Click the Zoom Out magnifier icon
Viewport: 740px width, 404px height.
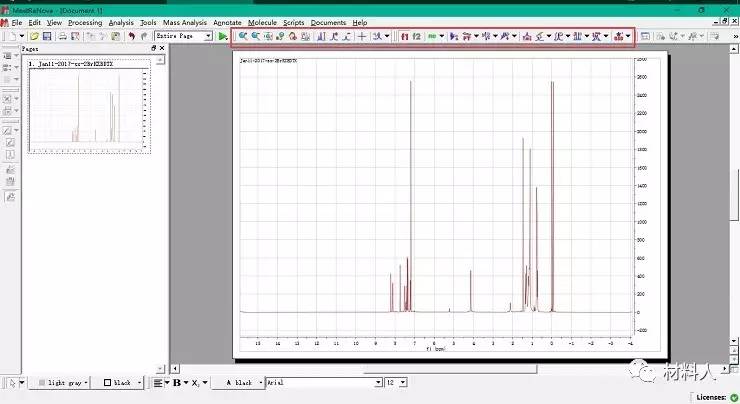click(x=256, y=36)
